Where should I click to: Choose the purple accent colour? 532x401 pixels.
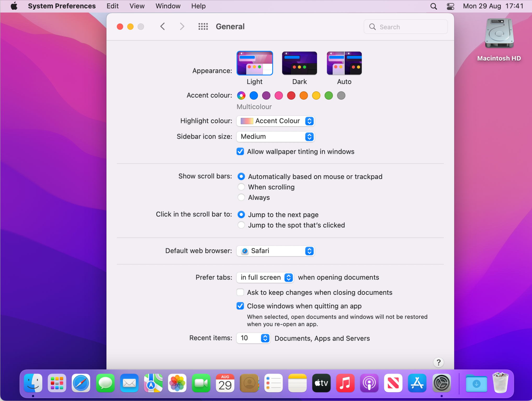tap(266, 95)
